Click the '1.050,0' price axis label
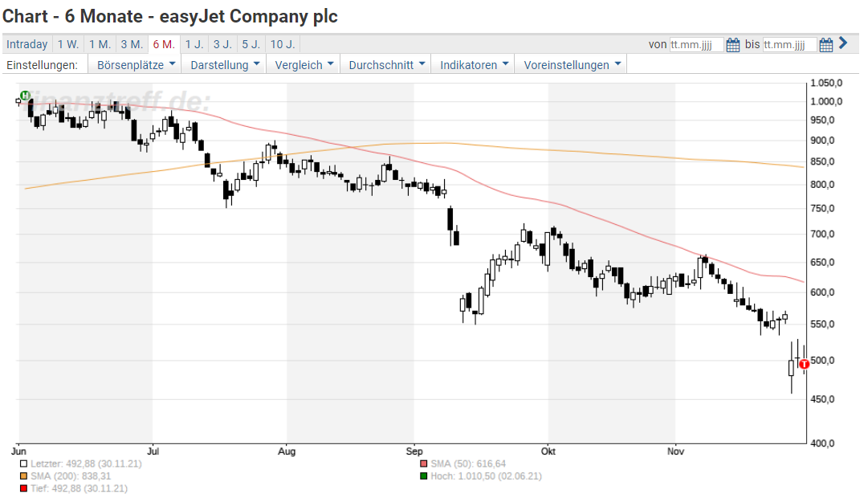The height and width of the screenshot is (498, 868). coord(826,83)
